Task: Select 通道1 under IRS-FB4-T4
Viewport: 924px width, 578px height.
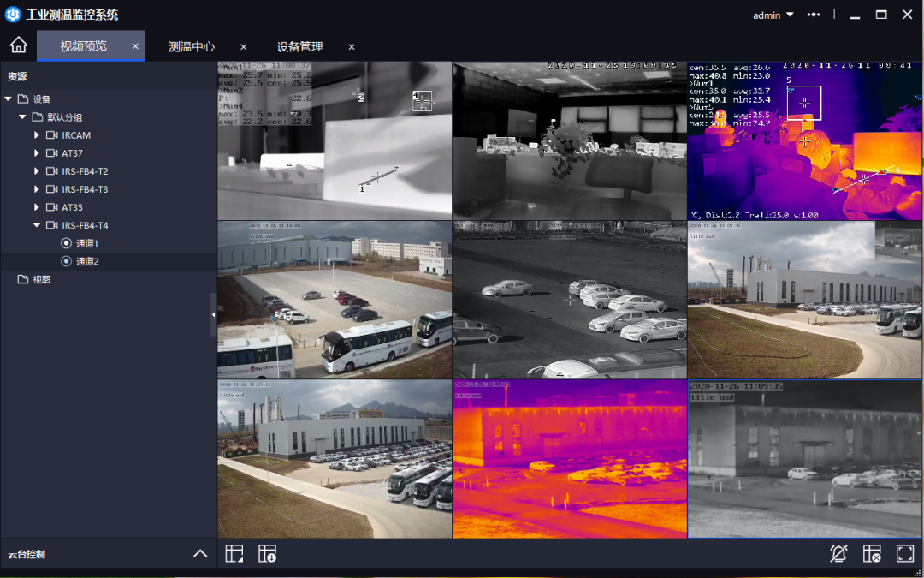Action: pyautogui.click(x=86, y=244)
